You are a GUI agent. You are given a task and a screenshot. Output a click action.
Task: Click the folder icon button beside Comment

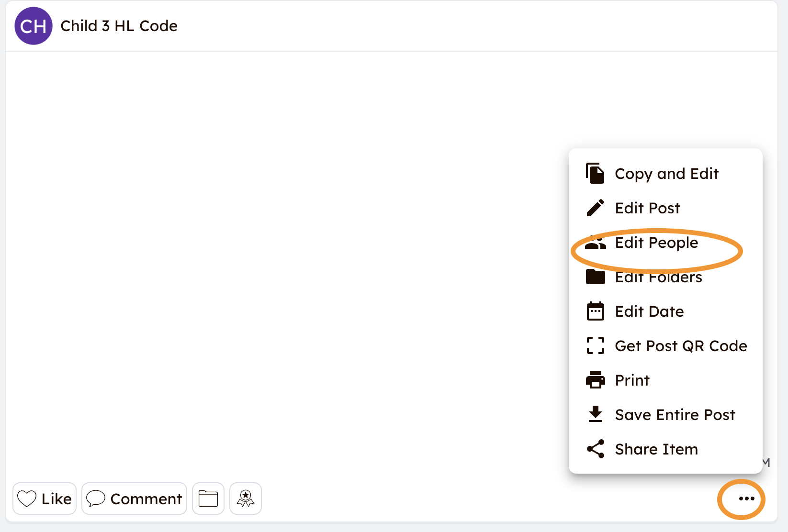208,499
